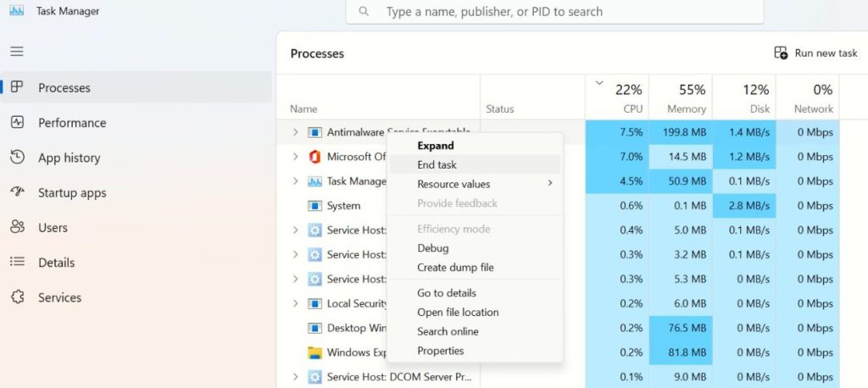Open the hamburger navigation menu
This screenshot has height=388, width=868.
(17, 52)
